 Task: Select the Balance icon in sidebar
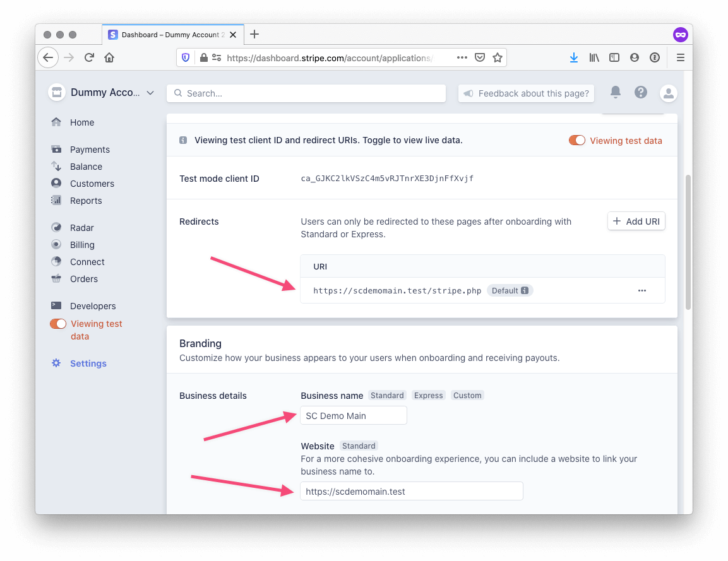pos(57,166)
